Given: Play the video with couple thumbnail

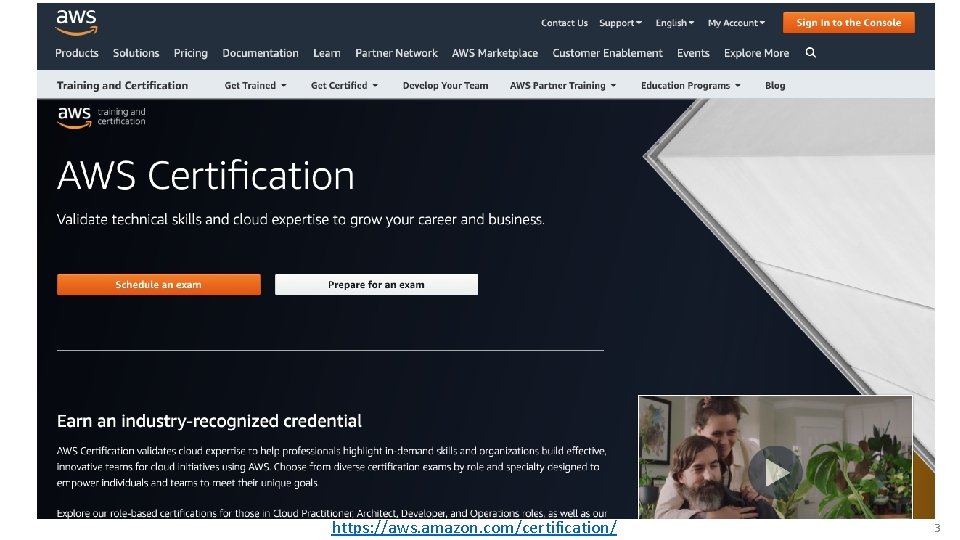Looking at the screenshot, I should coord(774,457).
